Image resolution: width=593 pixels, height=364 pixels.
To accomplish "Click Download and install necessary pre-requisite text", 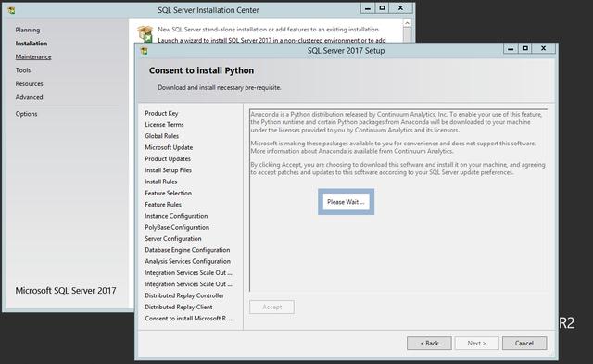I will (220, 87).
